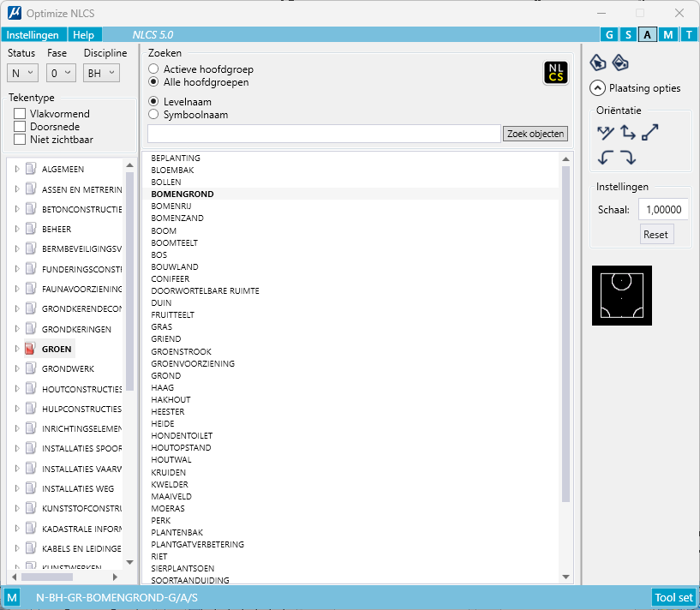700x610 pixels.
Task: Click the Reset scale button
Action: click(x=655, y=235)
